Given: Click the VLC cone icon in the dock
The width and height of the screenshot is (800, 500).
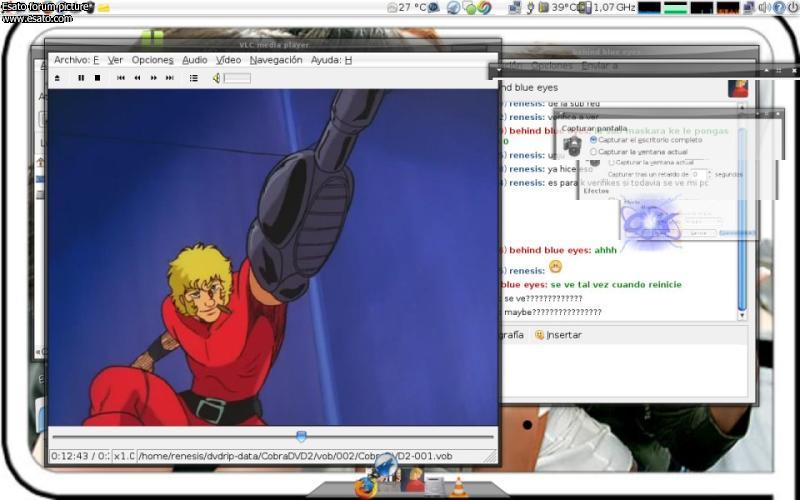Looking at the screenshot, I should pos(459,487).
